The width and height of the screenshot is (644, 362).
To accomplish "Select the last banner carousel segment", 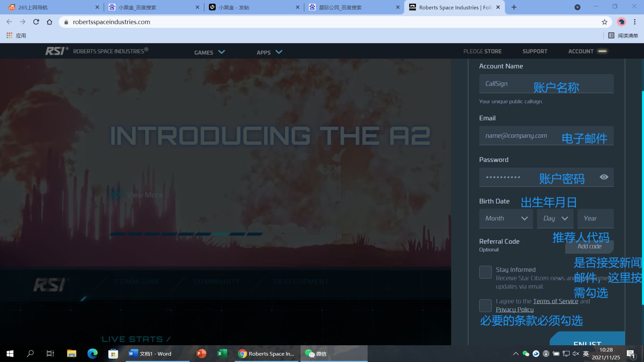I will pos(255,234).
